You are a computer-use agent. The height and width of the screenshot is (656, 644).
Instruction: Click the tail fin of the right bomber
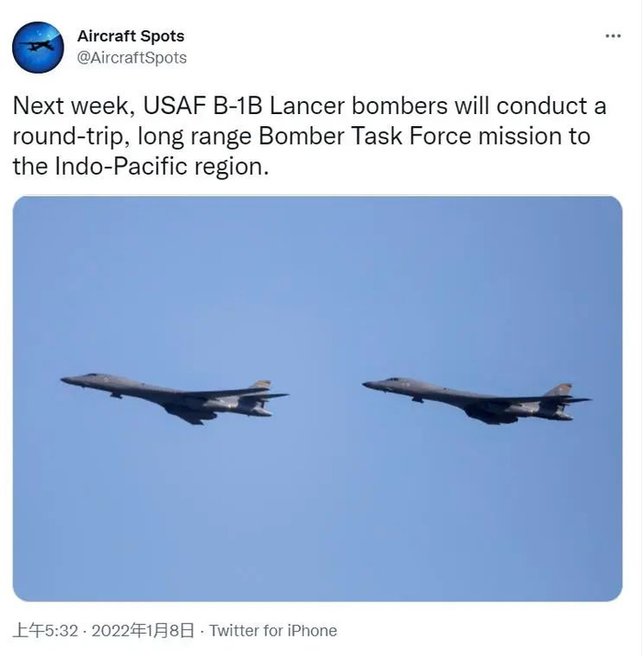(x=558, y=389)
